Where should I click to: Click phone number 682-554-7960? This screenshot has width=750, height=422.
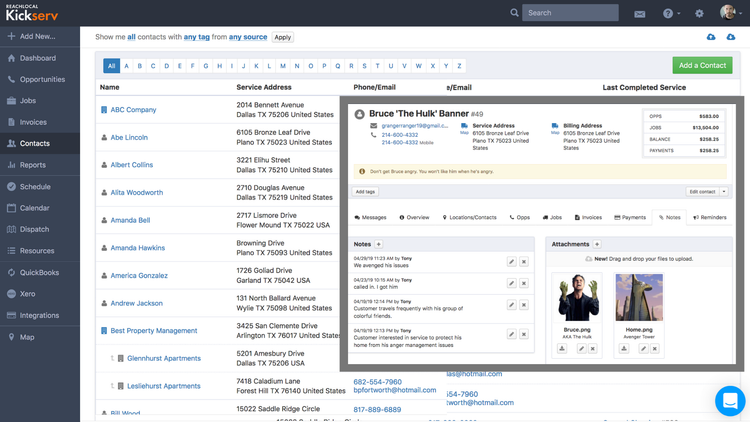click(x=377, y=382)
